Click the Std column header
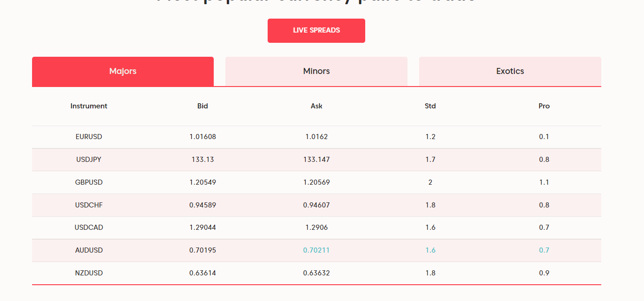Image resolution: width=644 pixels, height=301 pixels. (430, 106)
